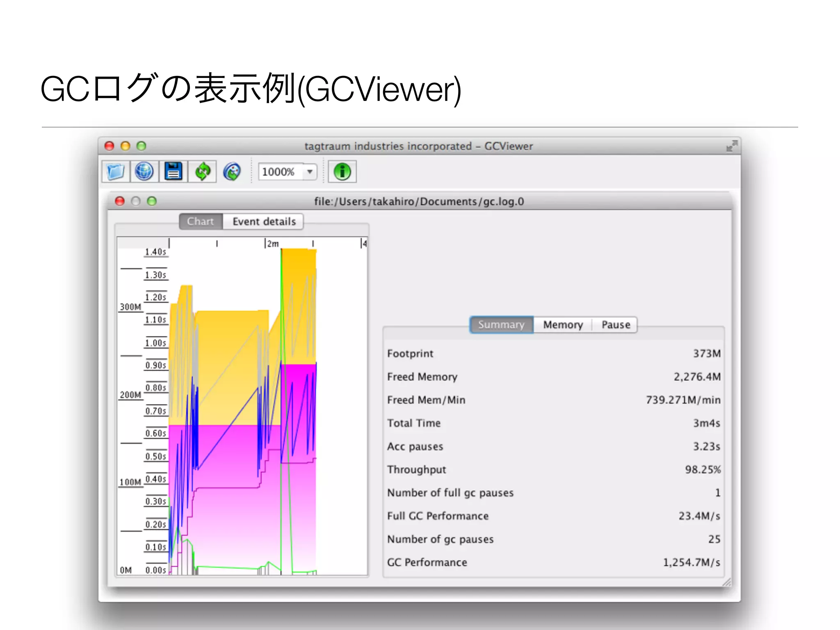This screenshot has height=630, width=840.
Task: Click the GC Performance value 1,254.7M/s
Action: 692,562
